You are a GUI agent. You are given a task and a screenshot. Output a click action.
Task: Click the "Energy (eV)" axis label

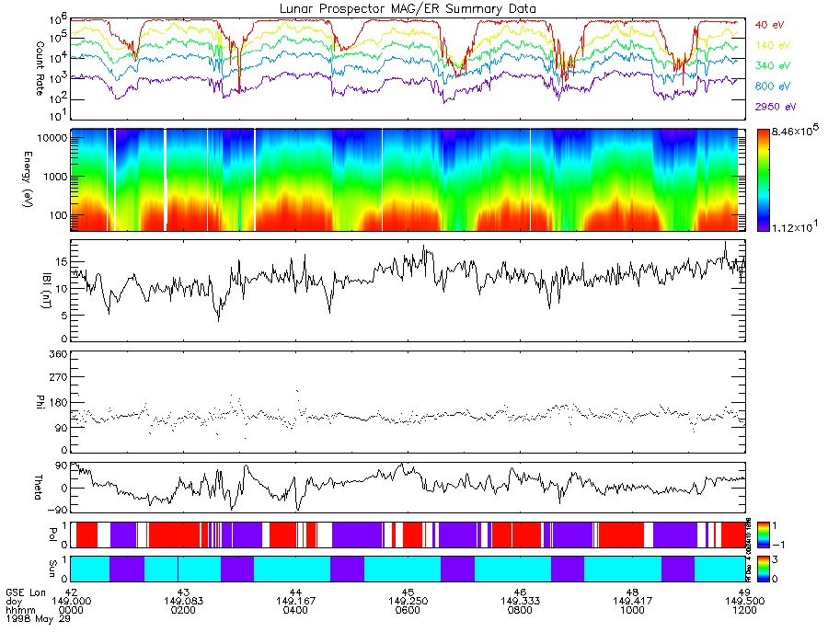coord(28,179)
